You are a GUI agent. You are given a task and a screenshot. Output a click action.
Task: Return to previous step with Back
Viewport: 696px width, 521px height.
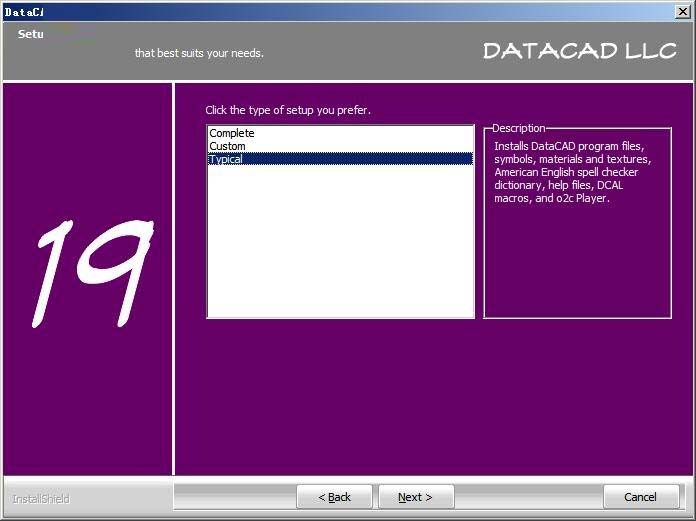pyautogui.click(x=334, y=497)
